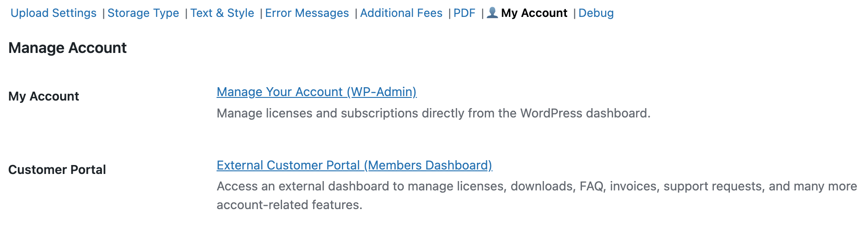Image resolution: width=868 pixels, height=226 pixels.
Task: Switch to the Storage Type tab
Action: (x=143, y=13)
